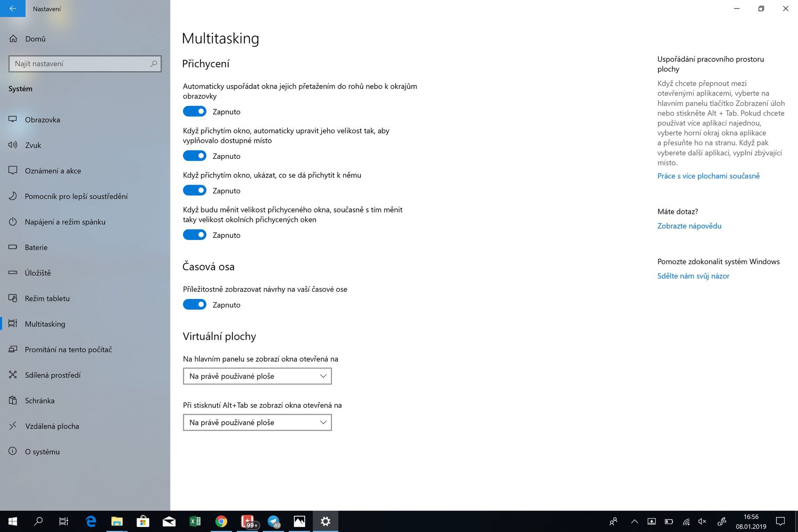
Task: Open Zvuk via the speaker icon
Action: [x=13, y=145]
